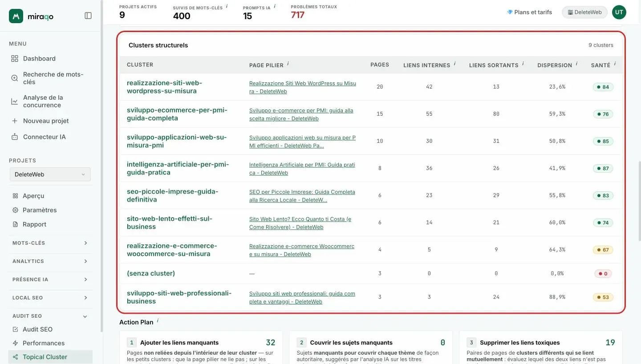Click the Rapport document icon
This screenshot has height=364, width=641.
tap(15, 224)
